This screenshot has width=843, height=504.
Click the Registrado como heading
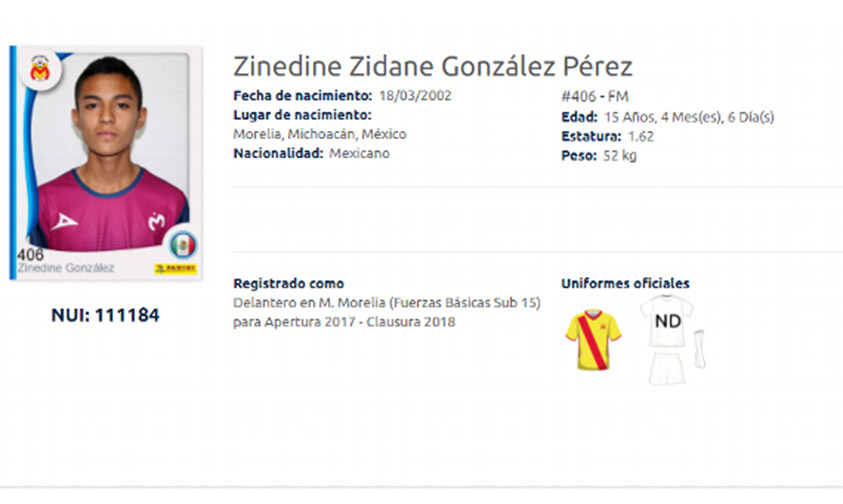[x=289, y=283]
